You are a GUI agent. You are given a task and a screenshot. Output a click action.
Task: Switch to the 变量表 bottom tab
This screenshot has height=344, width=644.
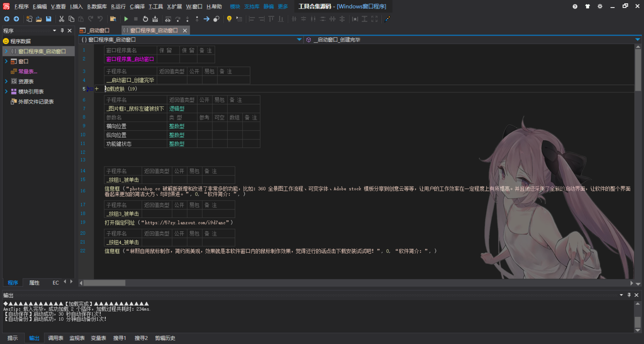click(x=99, y=338)
